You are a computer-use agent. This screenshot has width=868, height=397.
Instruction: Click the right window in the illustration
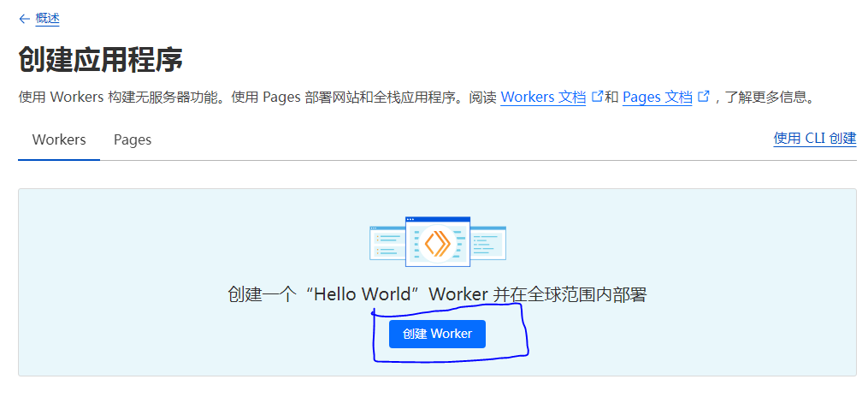click(489, 242)
